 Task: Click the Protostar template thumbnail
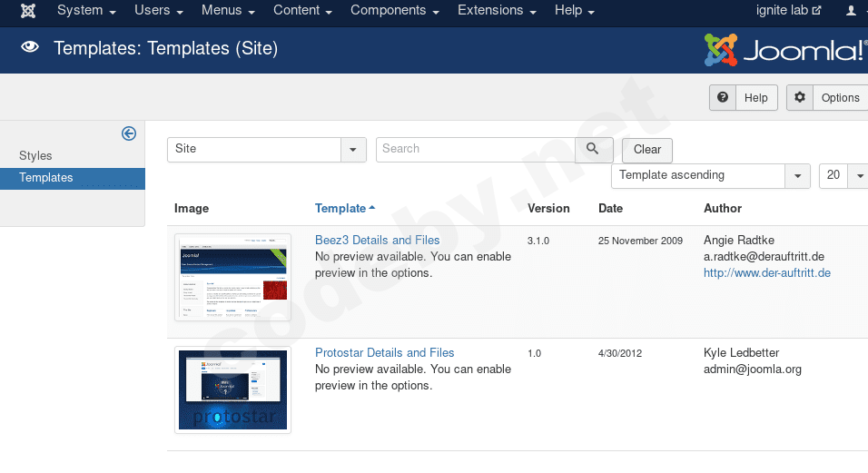[x=232, y=389]
